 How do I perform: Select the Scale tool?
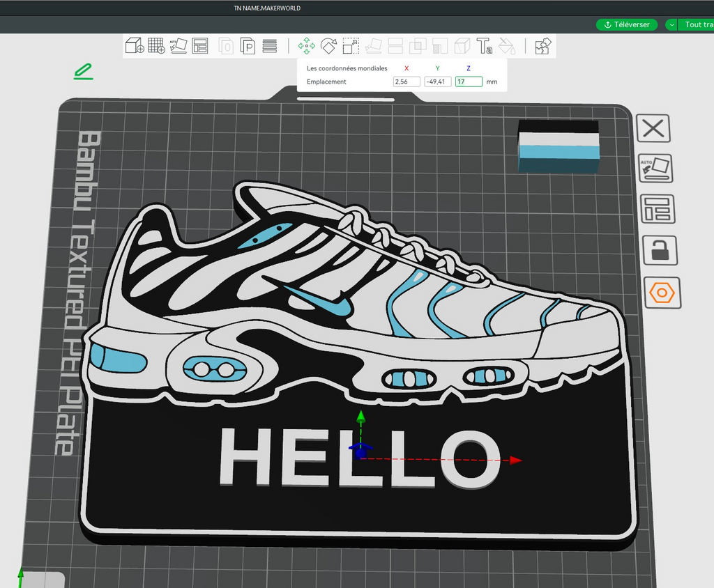coord(351,46)
